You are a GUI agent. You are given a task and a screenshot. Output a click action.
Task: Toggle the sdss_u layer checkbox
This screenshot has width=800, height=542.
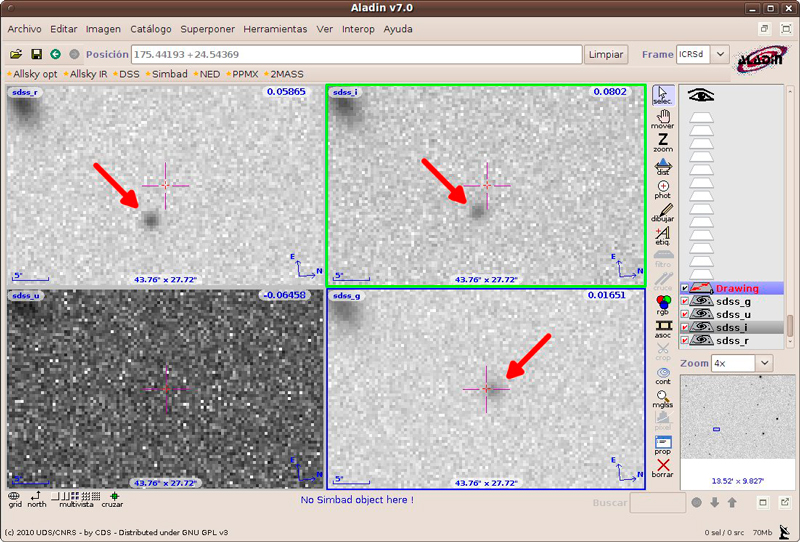point(685,314)
